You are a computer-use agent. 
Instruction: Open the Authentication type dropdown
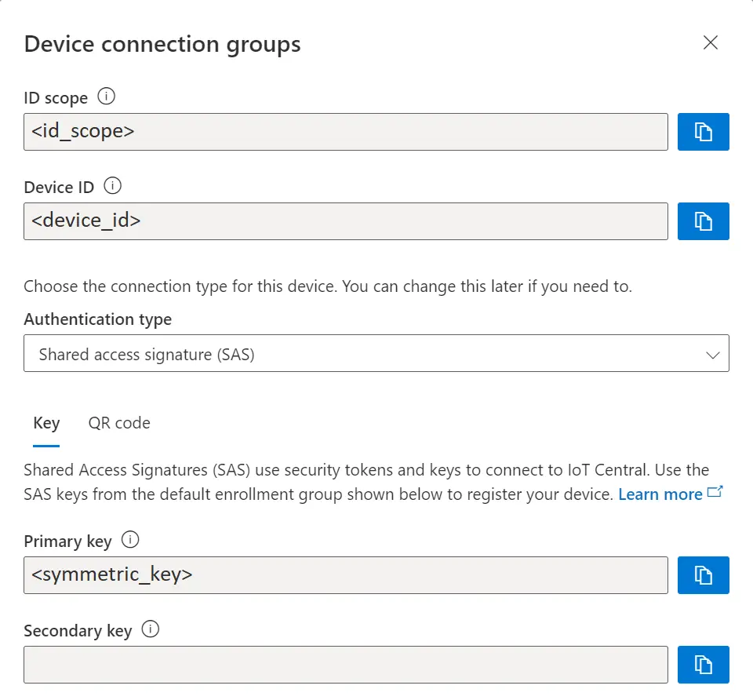(376, 353)
